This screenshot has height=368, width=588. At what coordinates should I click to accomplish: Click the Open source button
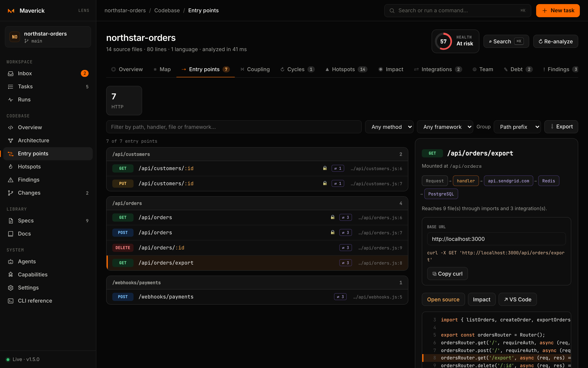click(443, 299)
